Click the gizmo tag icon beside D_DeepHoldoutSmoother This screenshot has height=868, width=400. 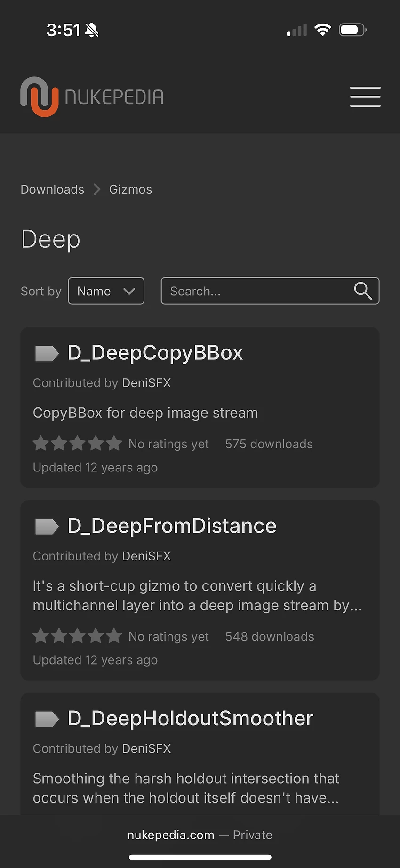click(47, 719)
